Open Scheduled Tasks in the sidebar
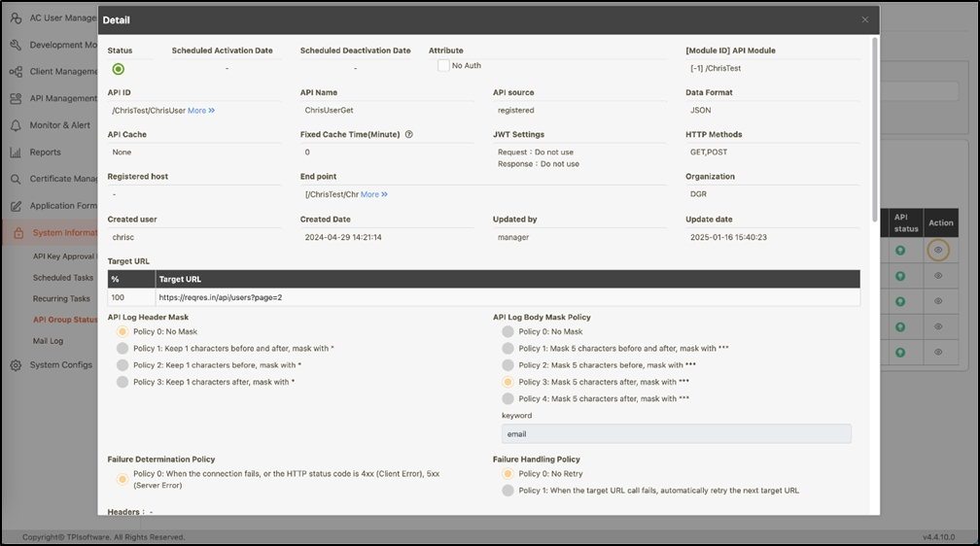 point(63,278)
